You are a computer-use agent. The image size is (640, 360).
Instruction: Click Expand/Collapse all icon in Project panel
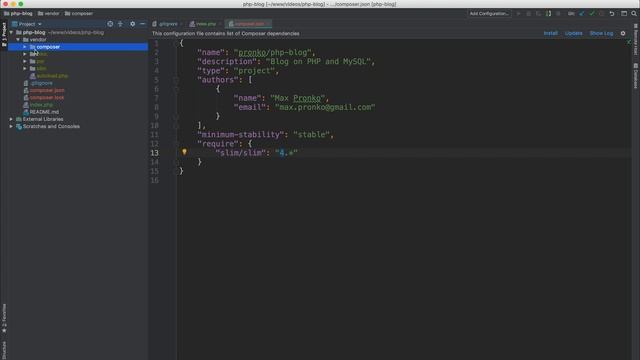point(120,24)
